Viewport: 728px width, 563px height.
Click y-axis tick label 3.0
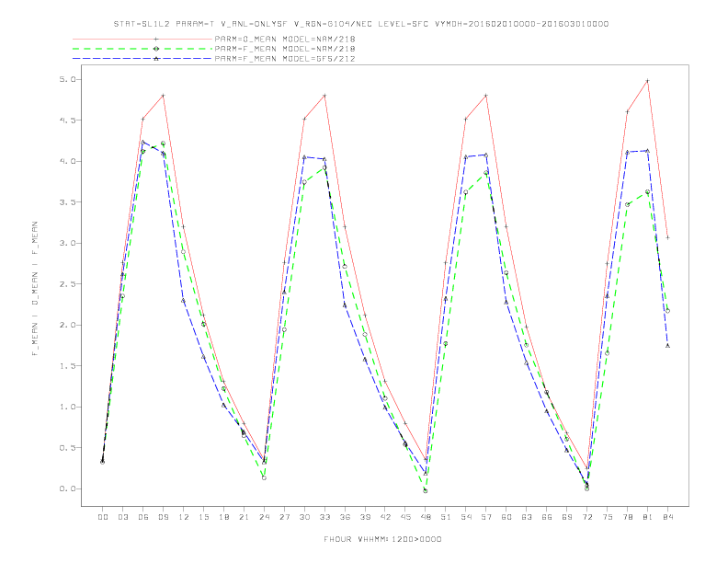pos(67,243)
